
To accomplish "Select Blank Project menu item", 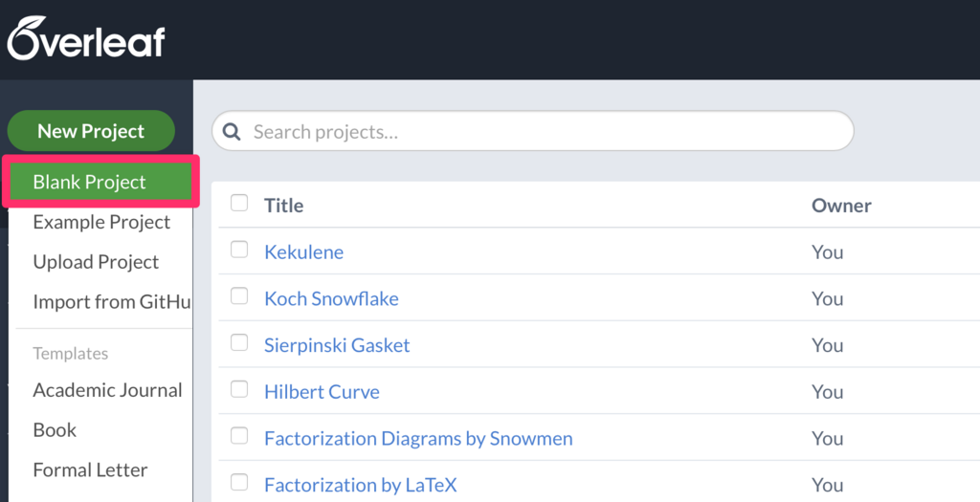I will pyautogui.click(x=90, y=182).
